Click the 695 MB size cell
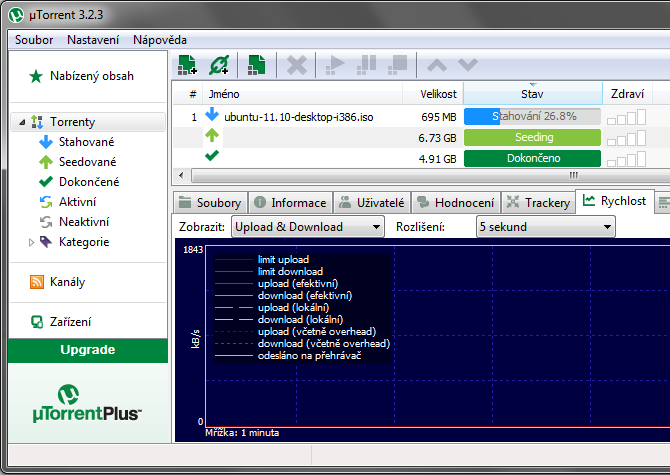Viewport: 670px width, 475px height. 438,117
